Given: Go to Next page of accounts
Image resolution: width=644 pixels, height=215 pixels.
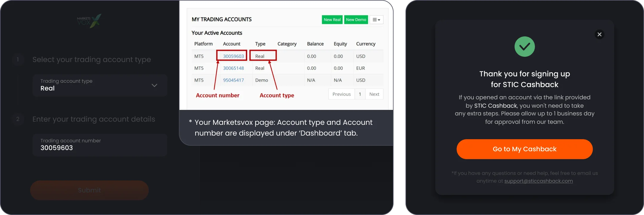Looking at the screenshot, I should coord(374,94).
